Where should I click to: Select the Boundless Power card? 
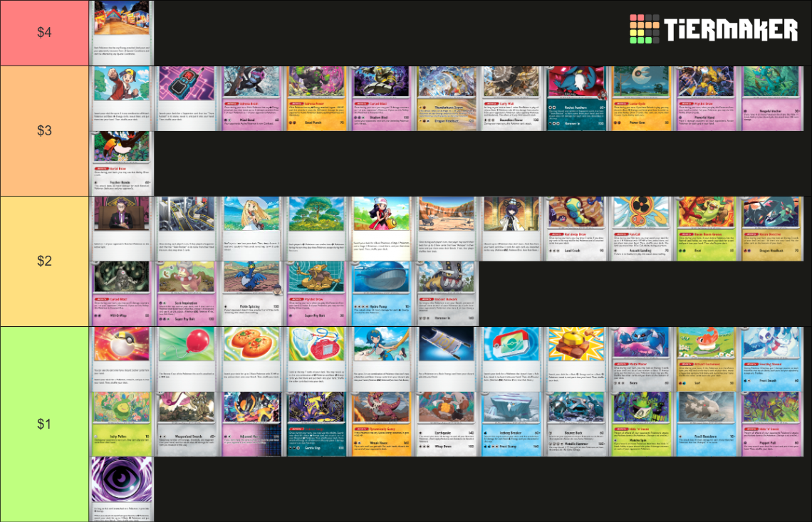[511, 98]
